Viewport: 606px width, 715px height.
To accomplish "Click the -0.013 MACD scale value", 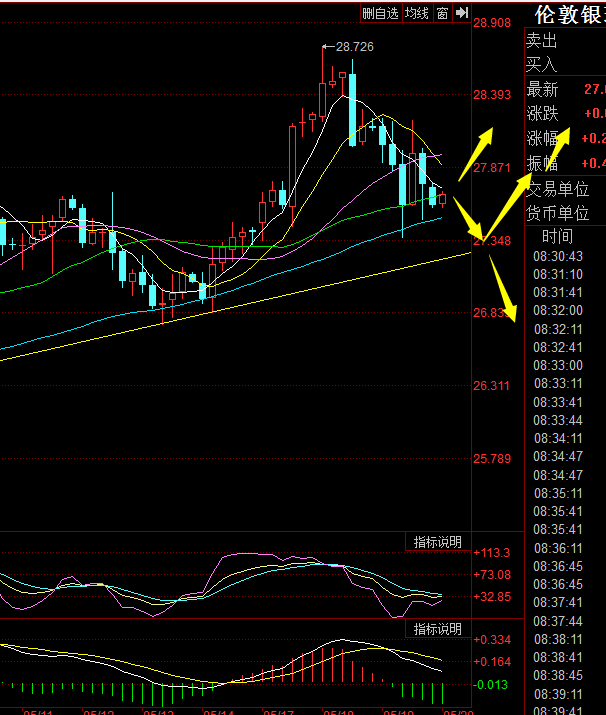I will point(491,684).
